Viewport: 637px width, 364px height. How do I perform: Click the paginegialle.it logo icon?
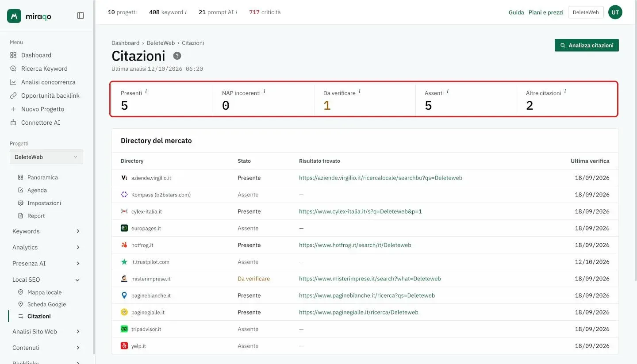tap(124, 312)
